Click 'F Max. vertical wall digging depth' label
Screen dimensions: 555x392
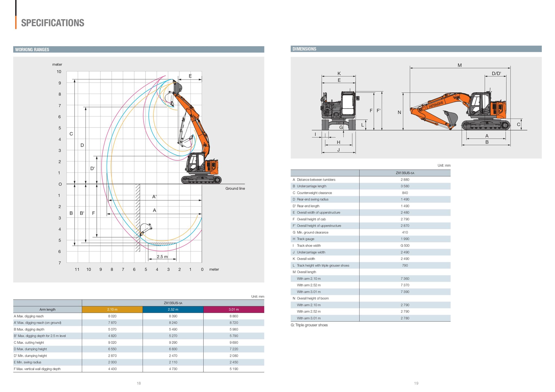(37, 369)
